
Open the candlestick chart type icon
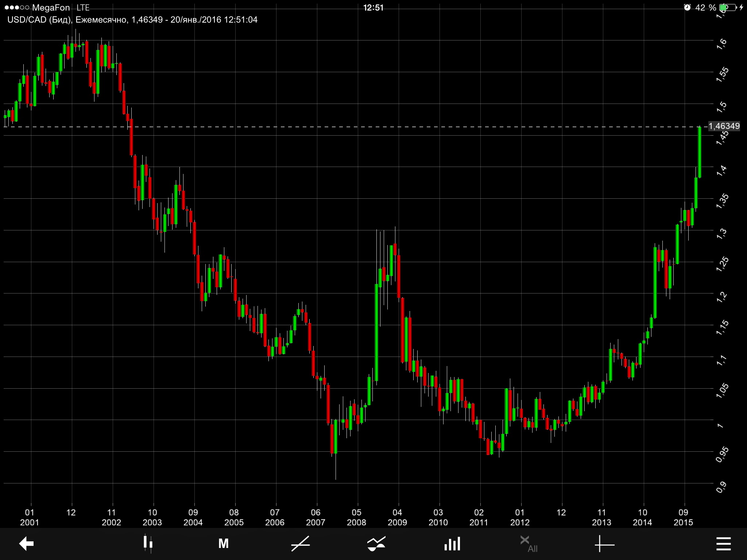tap(148, 544)
